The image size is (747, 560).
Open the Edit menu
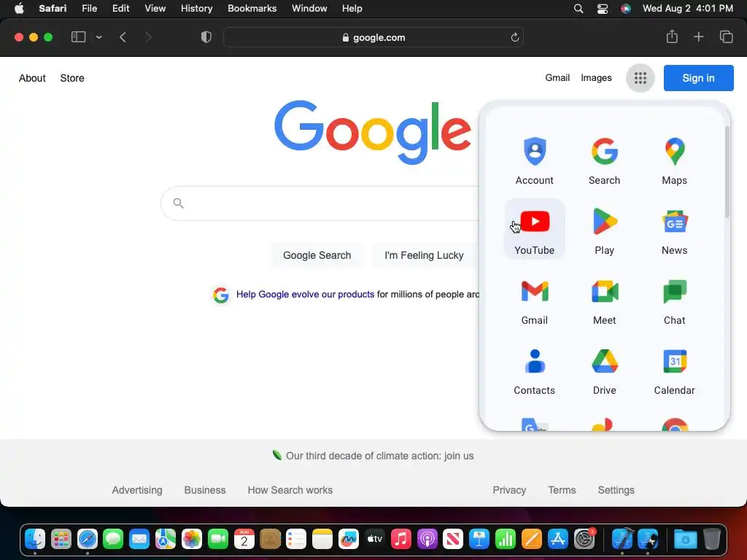pos(120,8)
